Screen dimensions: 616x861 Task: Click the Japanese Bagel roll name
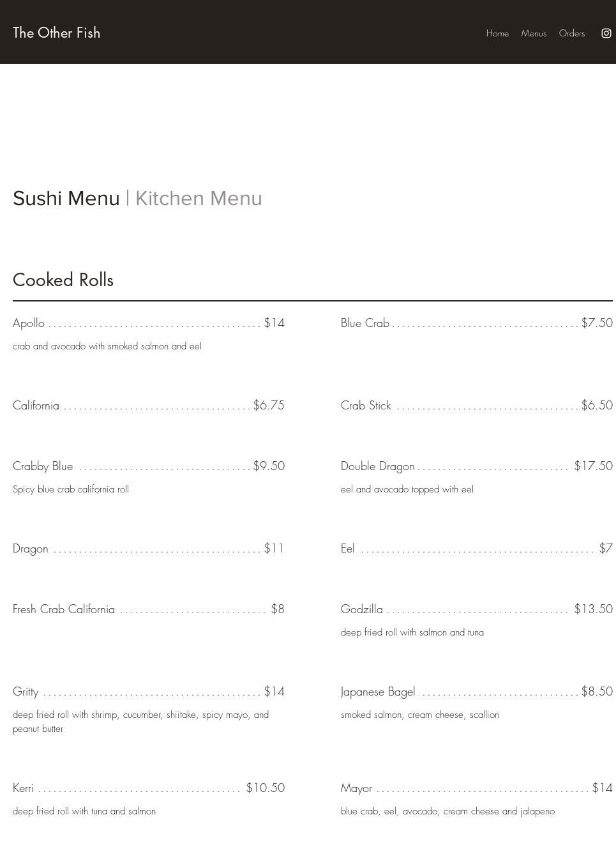click(x=378, y=692)
